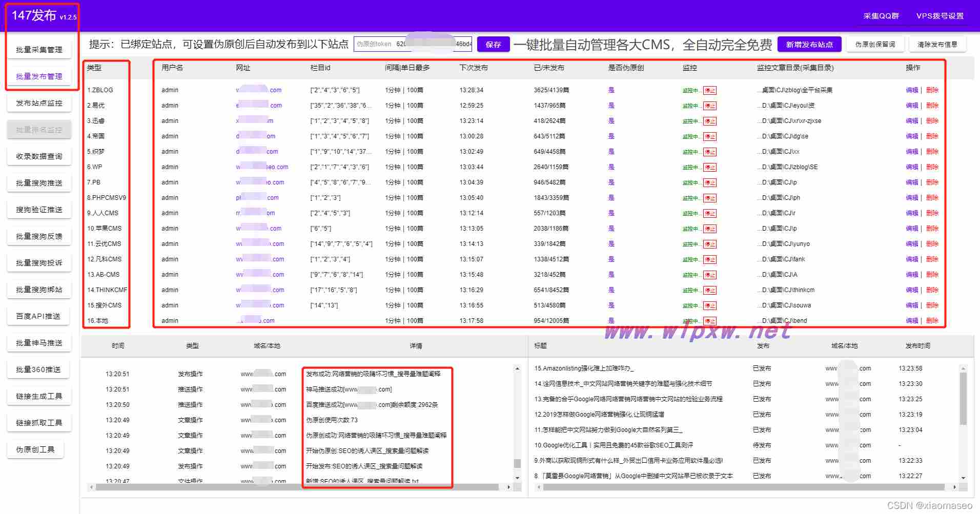
Task: Edit the 7.PB site entry
Action: pyautogui.click(x=912, y=182)
